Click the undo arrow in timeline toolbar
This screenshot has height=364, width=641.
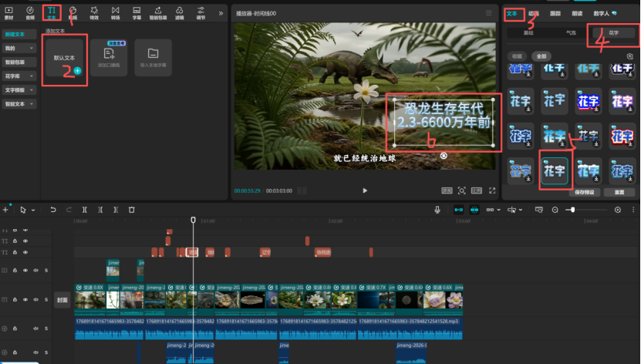(x=54, y=210)
